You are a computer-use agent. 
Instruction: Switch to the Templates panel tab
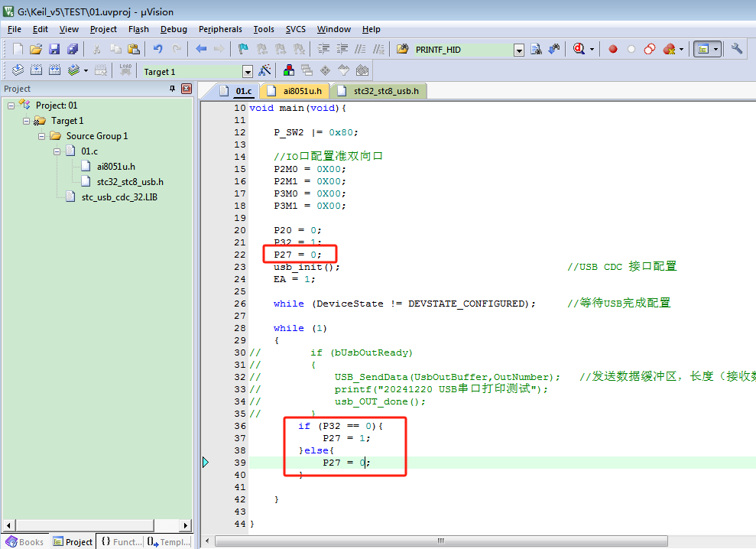click(x=169, y=542)
